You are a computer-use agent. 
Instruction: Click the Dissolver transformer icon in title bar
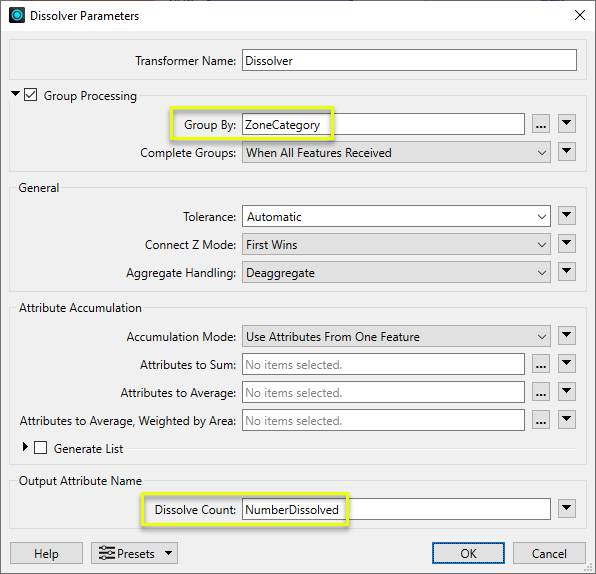(x=17, y=16)
